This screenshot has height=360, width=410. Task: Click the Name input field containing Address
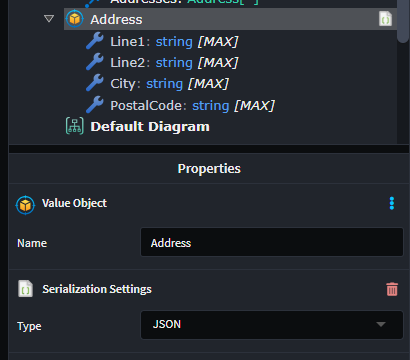[272, 242]
